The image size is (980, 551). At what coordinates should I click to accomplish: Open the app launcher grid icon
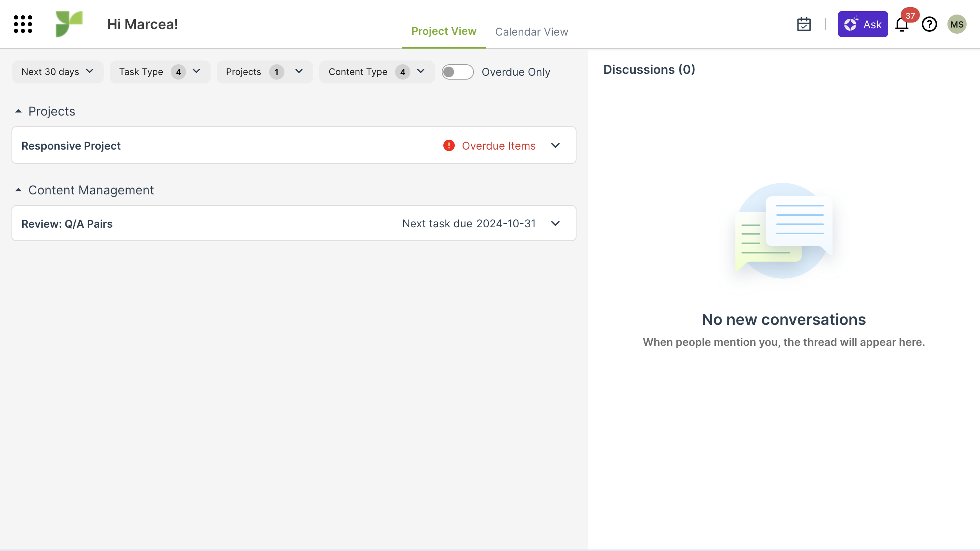click(23, 24)
